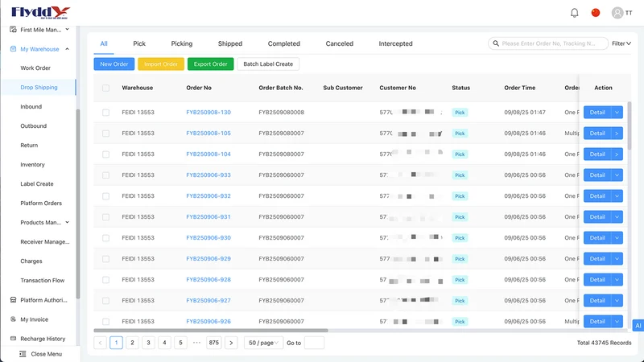Check the row for FYB250906-930
644x362 pixels.
[106, 238]
